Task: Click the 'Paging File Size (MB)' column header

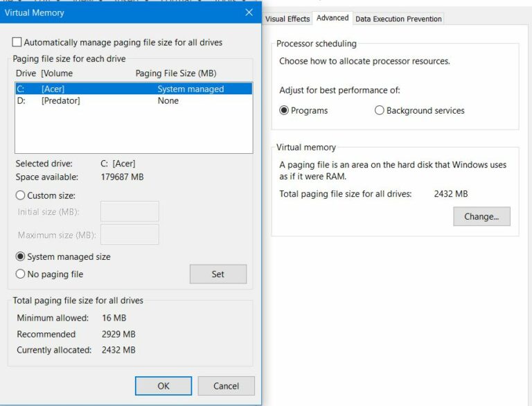Action: click(176, 73)
